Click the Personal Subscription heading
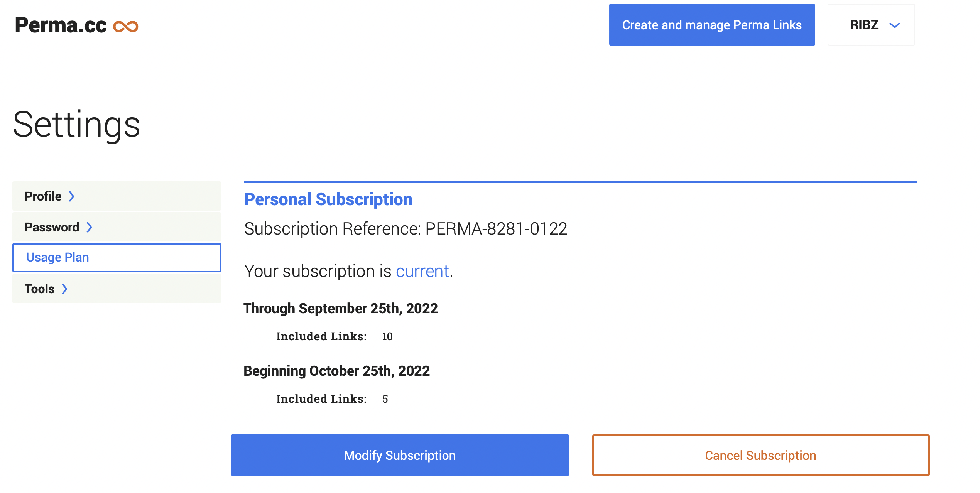This screenshot has height=493, width=980. point(328,199)
